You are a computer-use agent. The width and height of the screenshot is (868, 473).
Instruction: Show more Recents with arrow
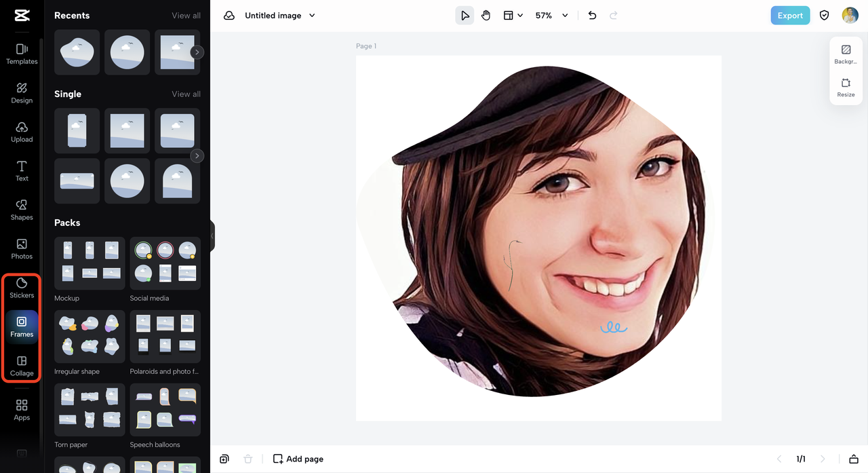pos(197,52)
